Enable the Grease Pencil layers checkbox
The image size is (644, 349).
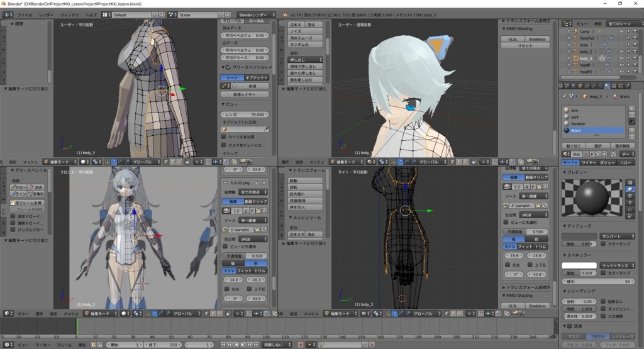[228, 67]
